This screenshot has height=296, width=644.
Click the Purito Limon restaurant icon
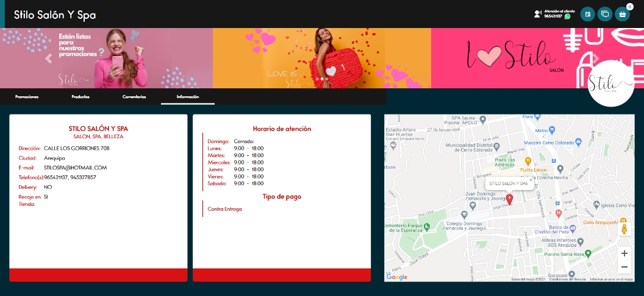click(528, 161)
